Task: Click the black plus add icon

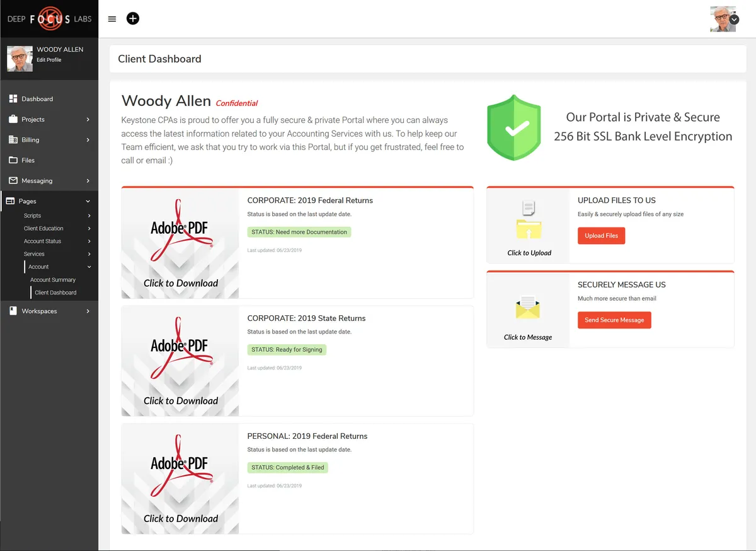Action: coord(133,18)
